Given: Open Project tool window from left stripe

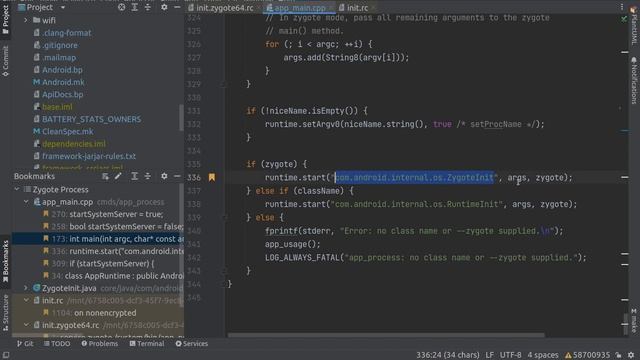Looking at the screenshot, I should point(5,20).
